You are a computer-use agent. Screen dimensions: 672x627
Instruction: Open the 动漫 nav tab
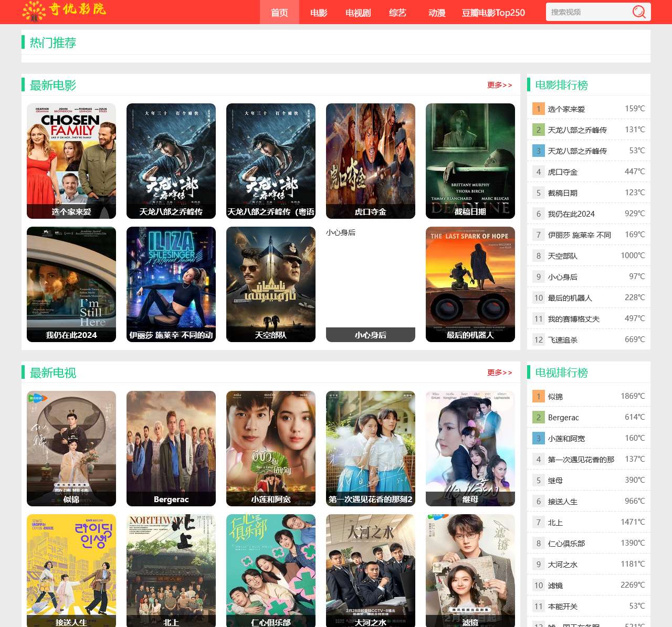(437, 13)
